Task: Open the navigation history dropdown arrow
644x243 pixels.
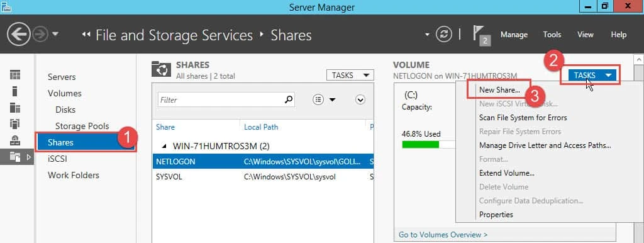Action: pos(55,34)
